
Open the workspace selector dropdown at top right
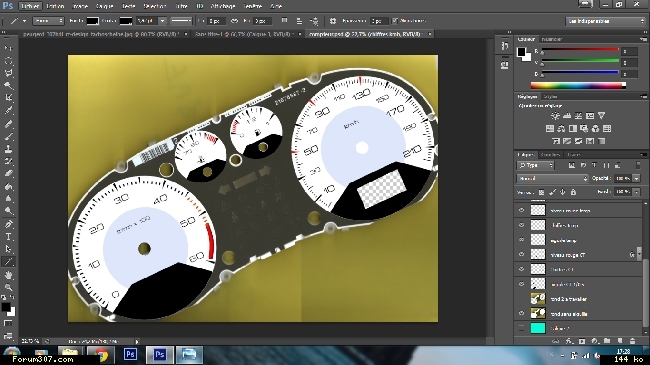pyautogui.click(x=606, y=21)
